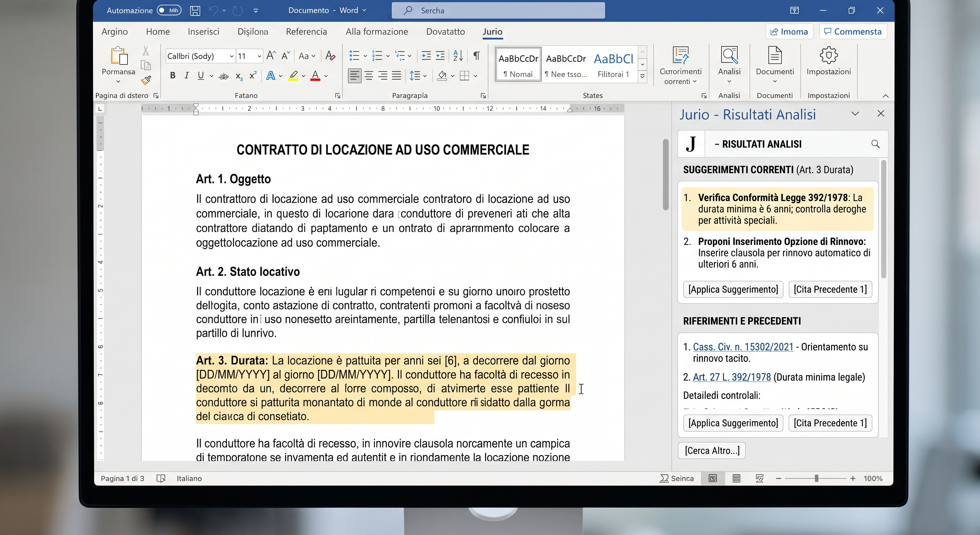
Task: Click the Numbering list icon
Action: click(x=377, y=56)
